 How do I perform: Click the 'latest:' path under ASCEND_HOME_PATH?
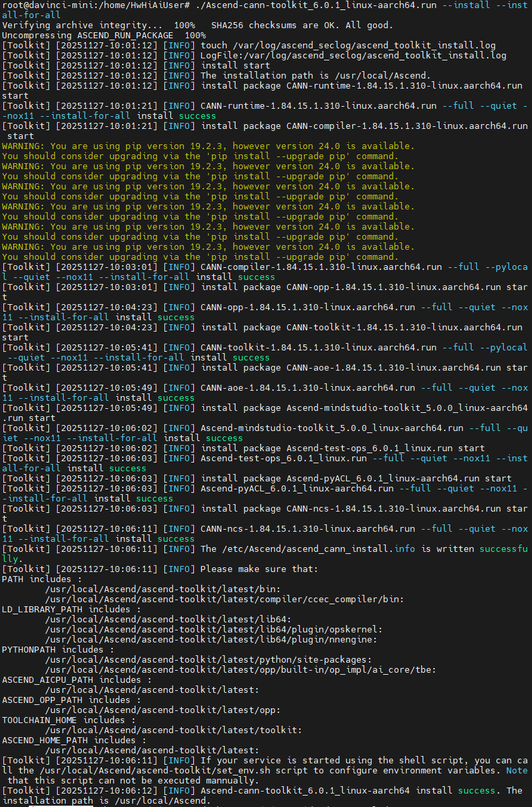[152, 751]
